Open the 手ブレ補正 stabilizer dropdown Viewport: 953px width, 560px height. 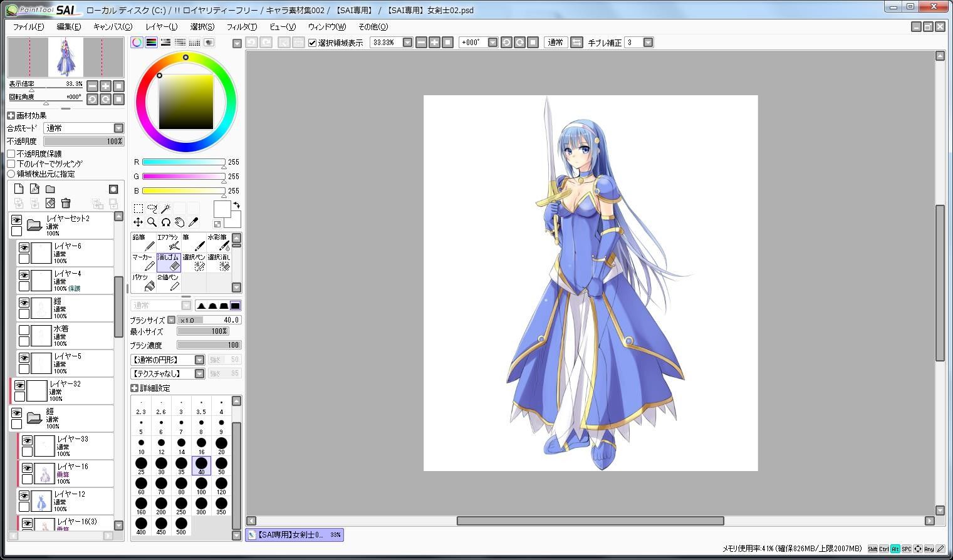pyautogui.click(x=648, y=43)
